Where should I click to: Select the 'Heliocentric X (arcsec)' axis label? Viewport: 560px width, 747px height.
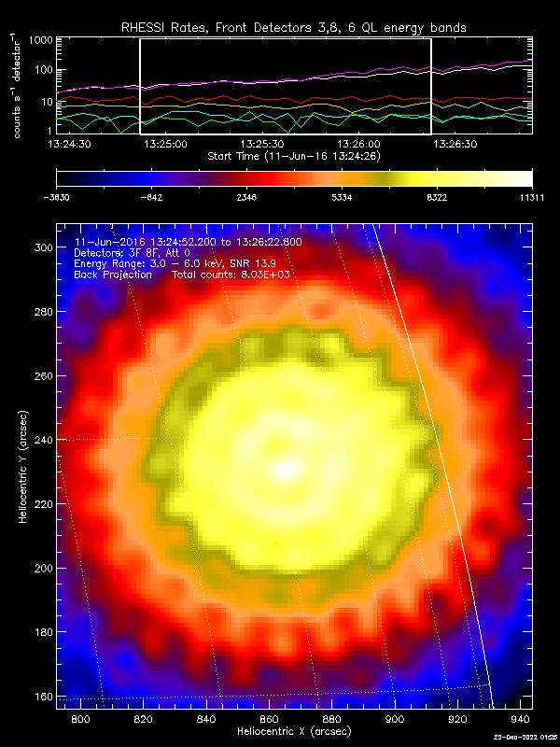[294, 731]
